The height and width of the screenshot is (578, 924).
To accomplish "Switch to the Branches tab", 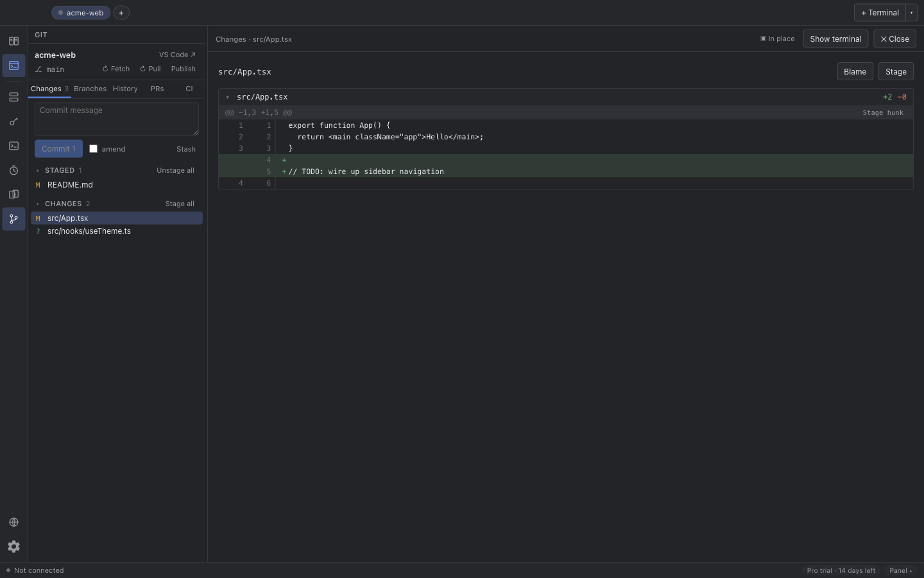I will coord(90,89).
